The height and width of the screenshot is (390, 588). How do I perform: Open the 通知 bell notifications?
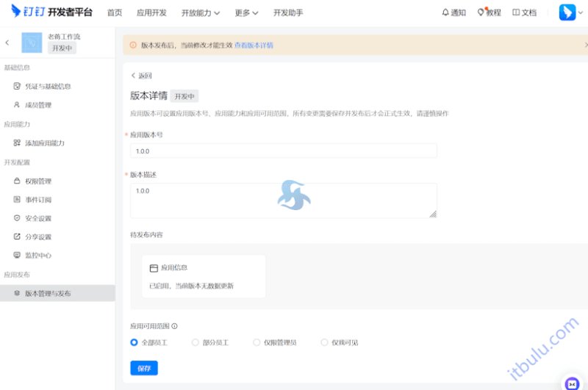click(453, 12)
